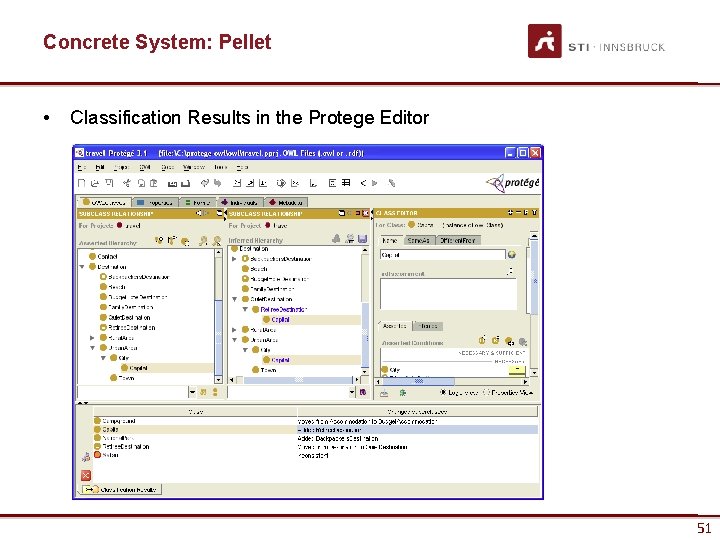Click the purple icon beside inferred hierarchy search box
Screen dimensions: 720x540
(x=363, y=392)
